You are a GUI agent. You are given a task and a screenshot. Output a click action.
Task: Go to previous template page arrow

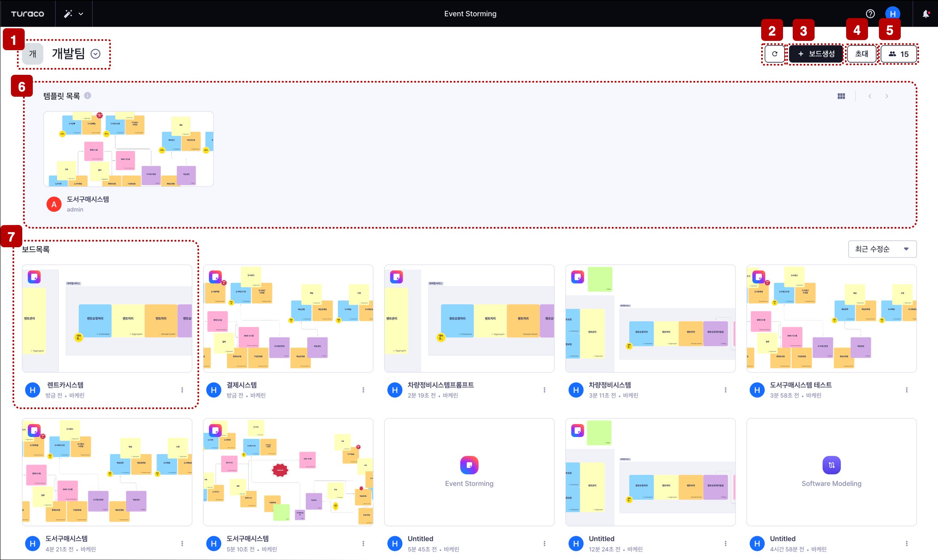870,96
